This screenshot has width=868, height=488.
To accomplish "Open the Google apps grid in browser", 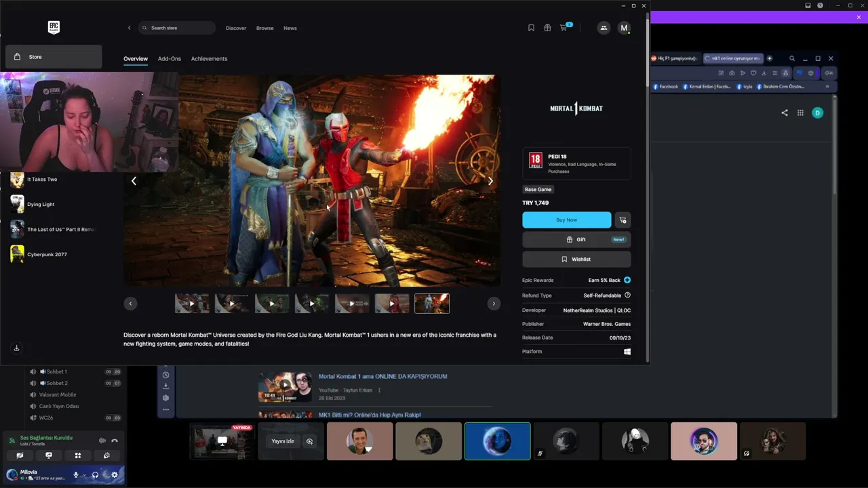I will click(800, 113).
